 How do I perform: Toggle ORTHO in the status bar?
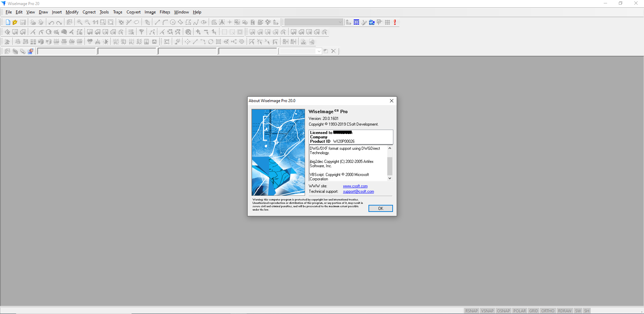tap(548, 311)
